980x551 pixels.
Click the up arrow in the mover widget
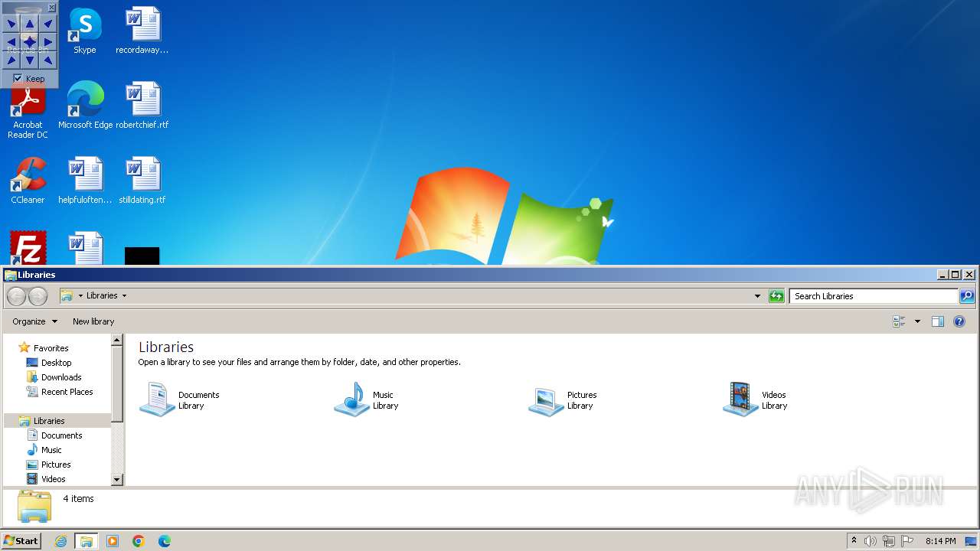coord(29,24)
